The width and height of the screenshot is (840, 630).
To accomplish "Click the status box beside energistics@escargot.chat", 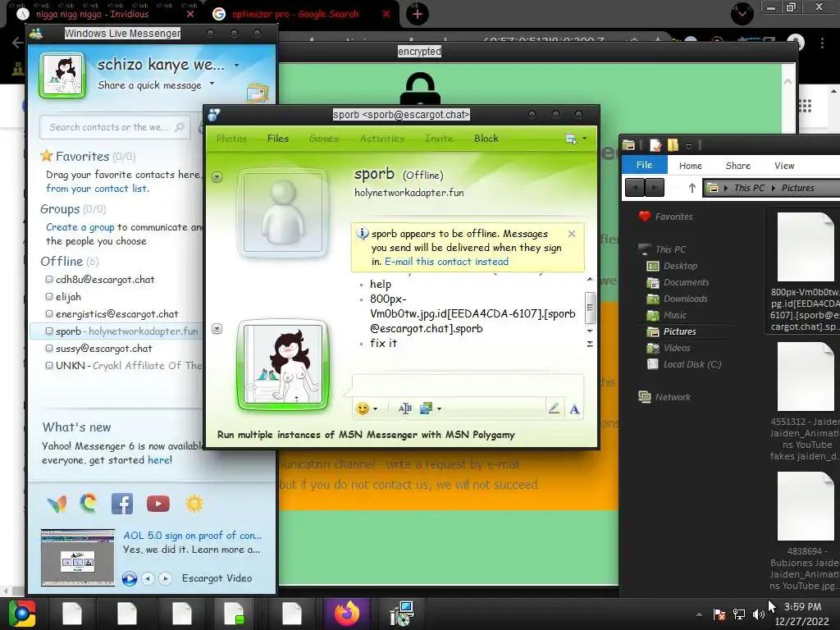I will coord(49,313).
